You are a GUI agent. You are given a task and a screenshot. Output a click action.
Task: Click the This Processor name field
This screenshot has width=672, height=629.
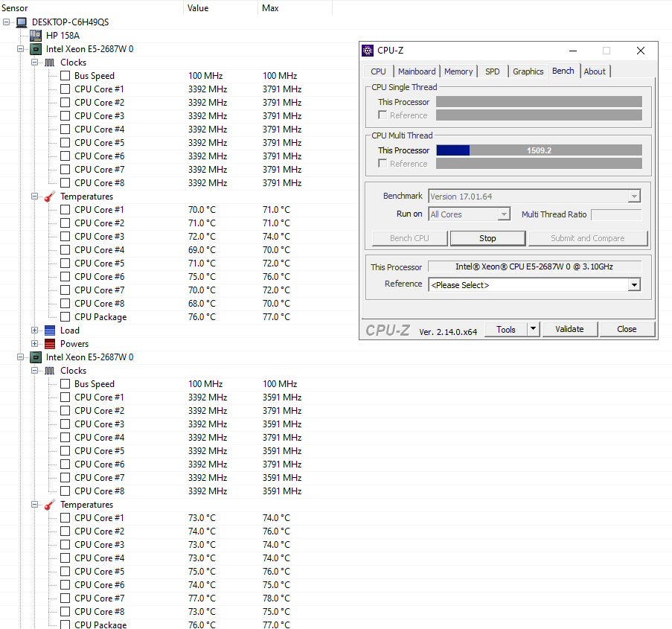tap(534, 266)
